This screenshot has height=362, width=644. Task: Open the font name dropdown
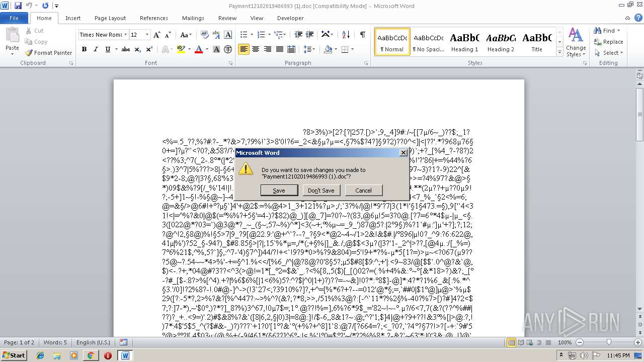pyautogui.click(x=125, y=35)
